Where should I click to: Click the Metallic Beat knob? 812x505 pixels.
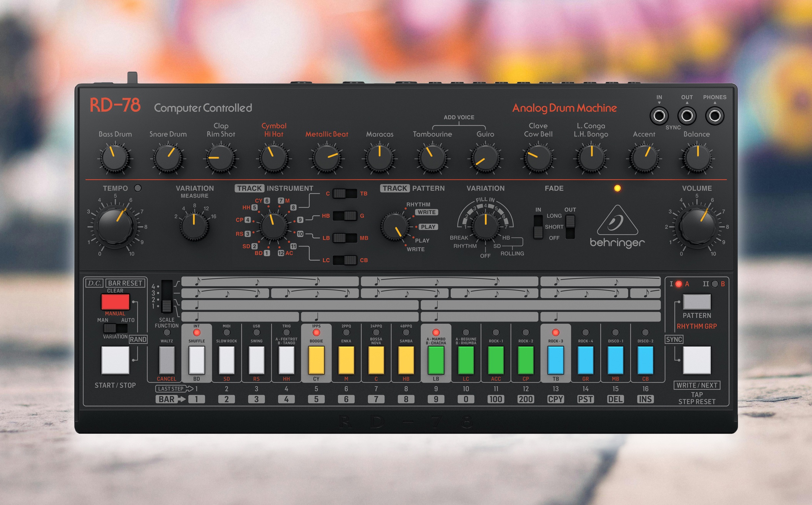(326, 158)
